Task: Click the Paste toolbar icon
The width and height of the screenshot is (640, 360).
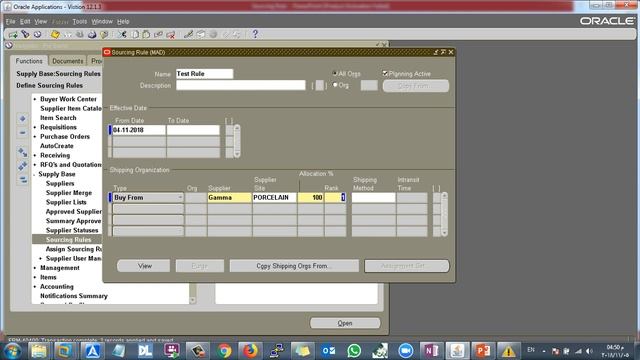Action: click(x=146, y=35)
